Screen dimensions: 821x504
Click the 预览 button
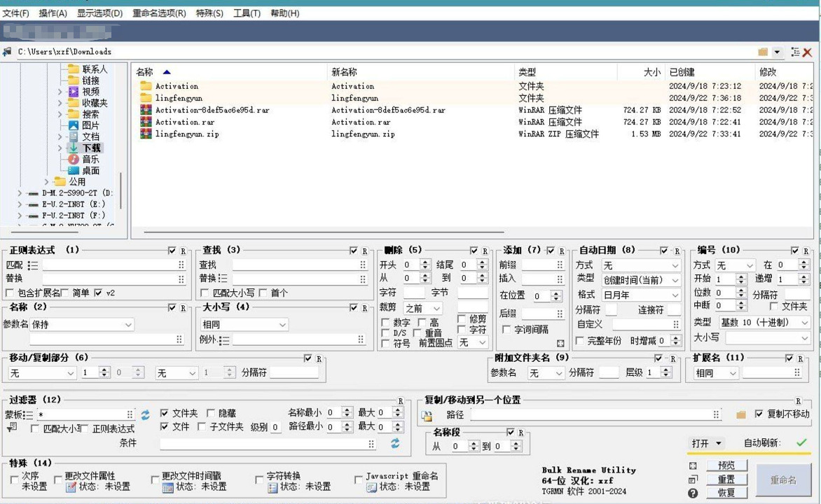(726, 465)
